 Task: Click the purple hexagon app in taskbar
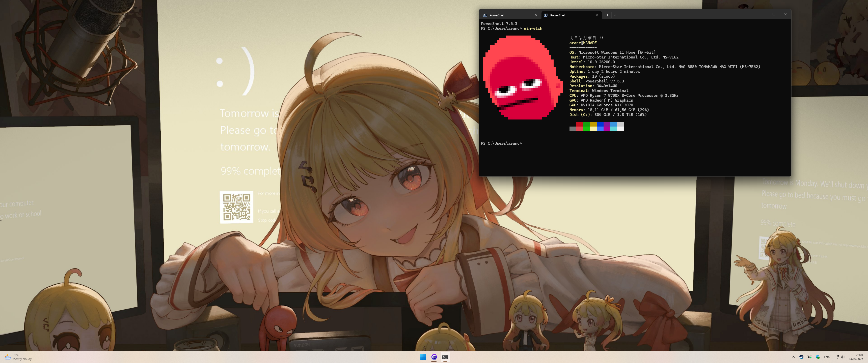434,357
